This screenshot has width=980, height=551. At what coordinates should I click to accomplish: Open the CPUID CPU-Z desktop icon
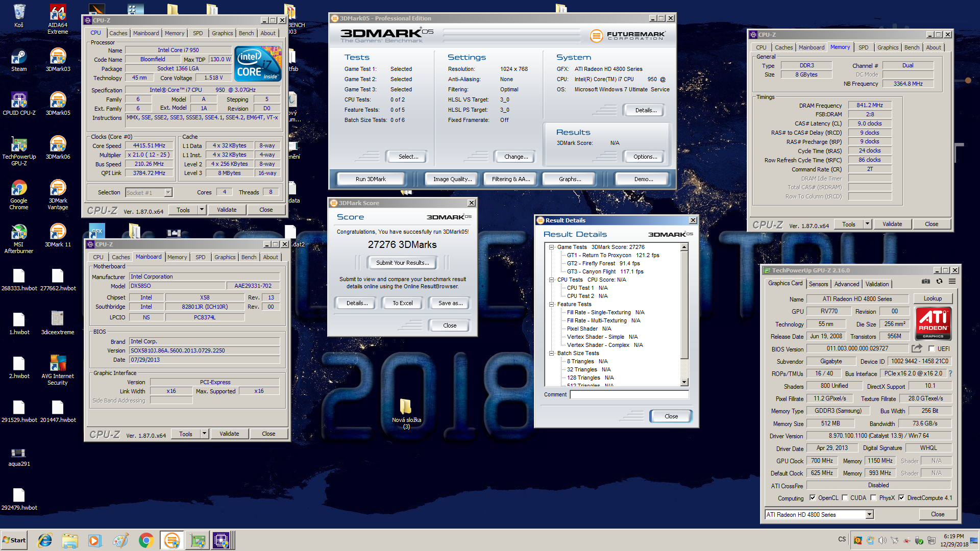pyautogui.click(x=19, y=104)
